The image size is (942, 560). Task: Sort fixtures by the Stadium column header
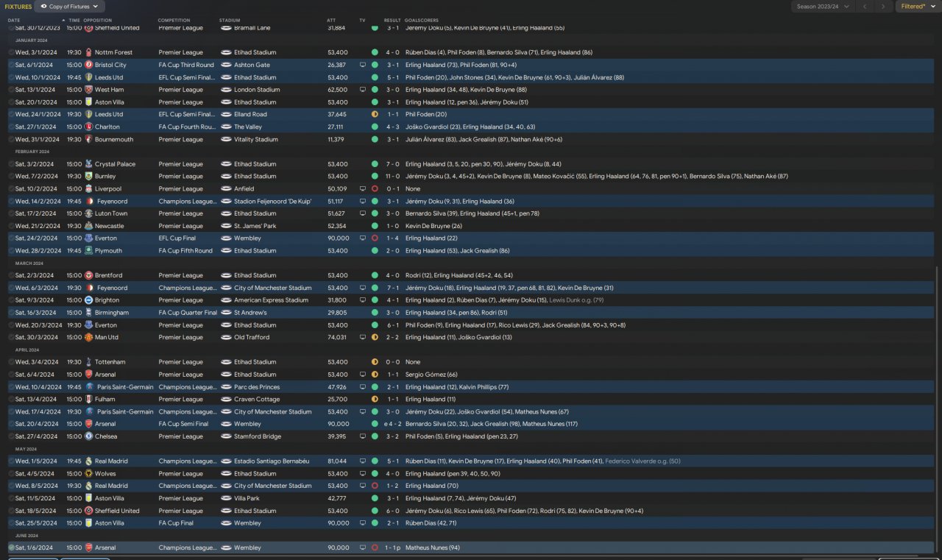pos(230,20)
